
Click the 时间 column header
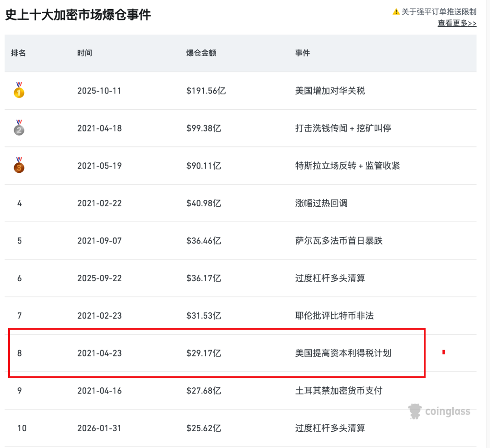coord(85,53)
